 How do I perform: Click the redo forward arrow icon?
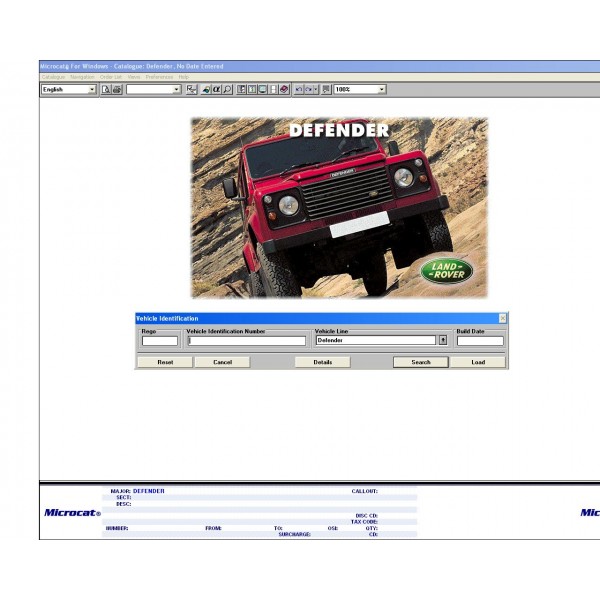(x=308, y=90)
